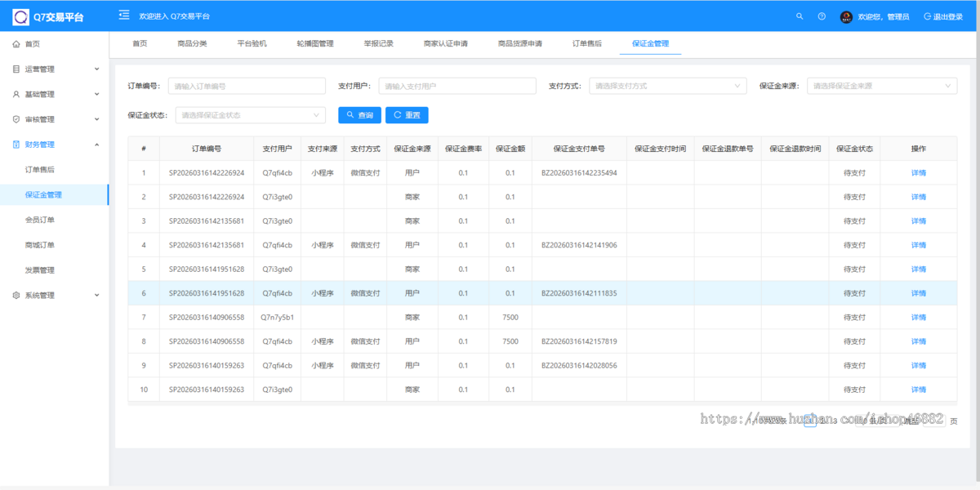Select the 保证金管理 tab

coord(650,43)
